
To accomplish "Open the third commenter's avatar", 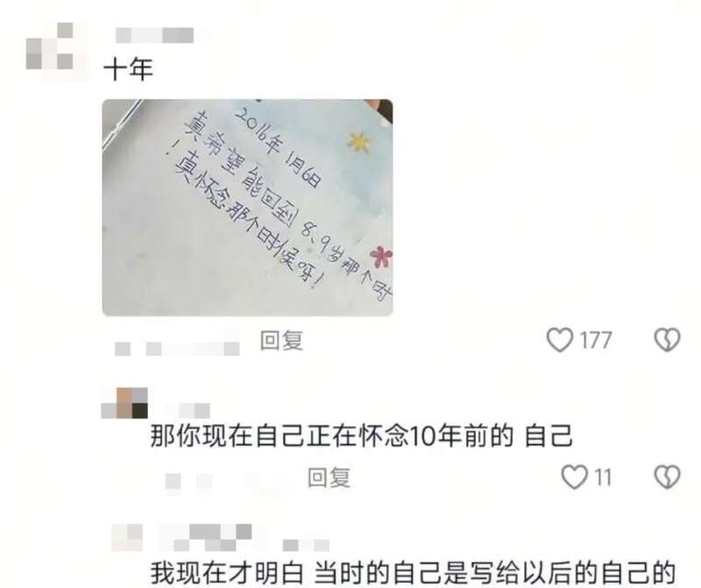I will click(127, 537).
